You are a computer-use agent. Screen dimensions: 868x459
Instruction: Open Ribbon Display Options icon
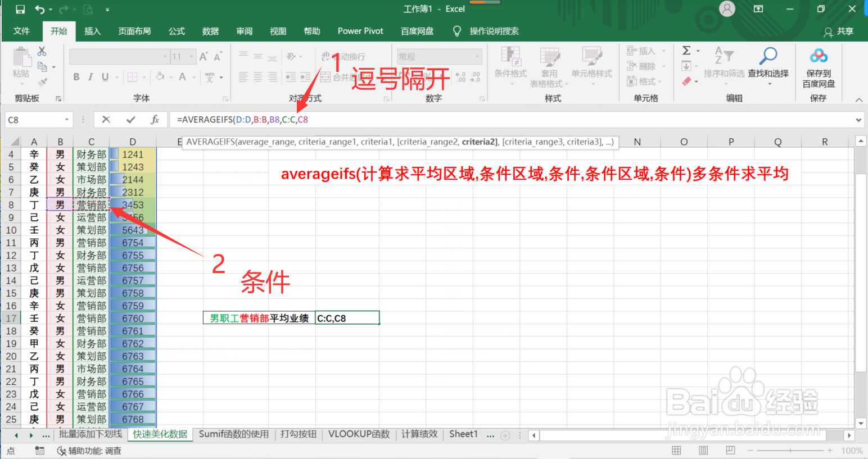pos(758,9)
